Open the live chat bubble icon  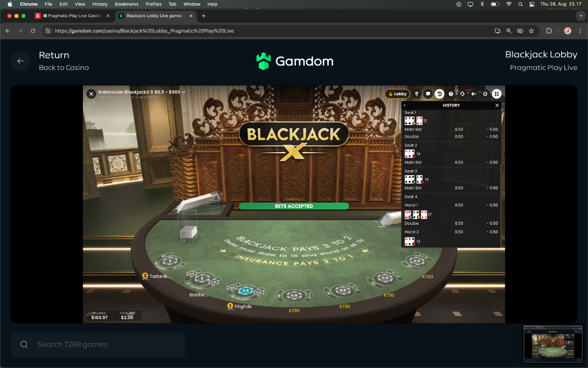pyautogui.click(x=428, y=94)
